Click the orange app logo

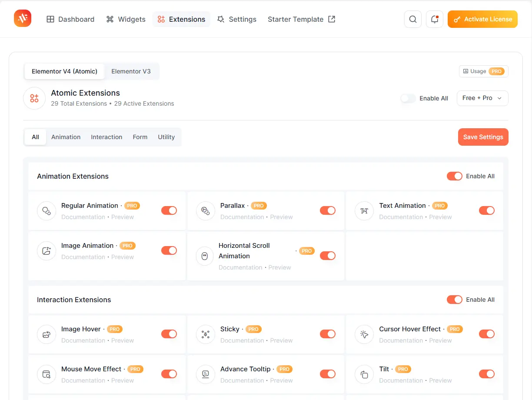point(23,18)
